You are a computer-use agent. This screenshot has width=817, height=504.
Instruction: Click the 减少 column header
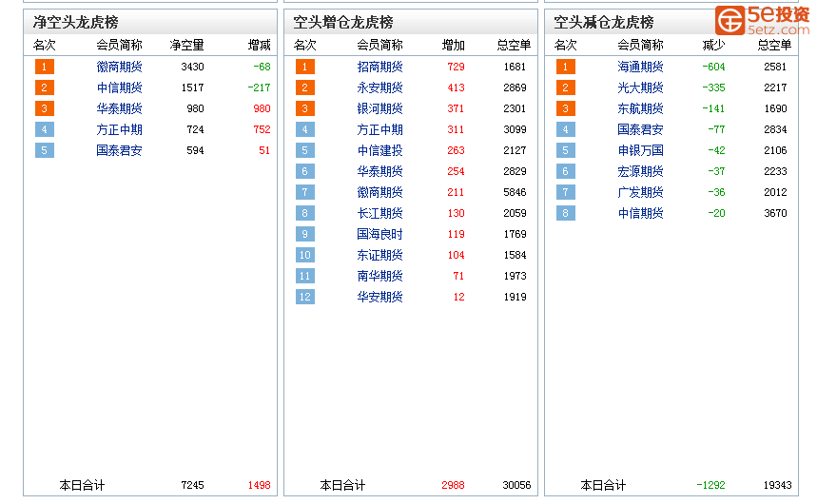714,46
